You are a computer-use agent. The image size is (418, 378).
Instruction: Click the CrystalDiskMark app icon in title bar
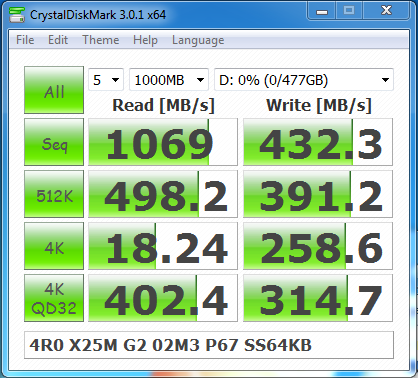(x=17, y=14)
